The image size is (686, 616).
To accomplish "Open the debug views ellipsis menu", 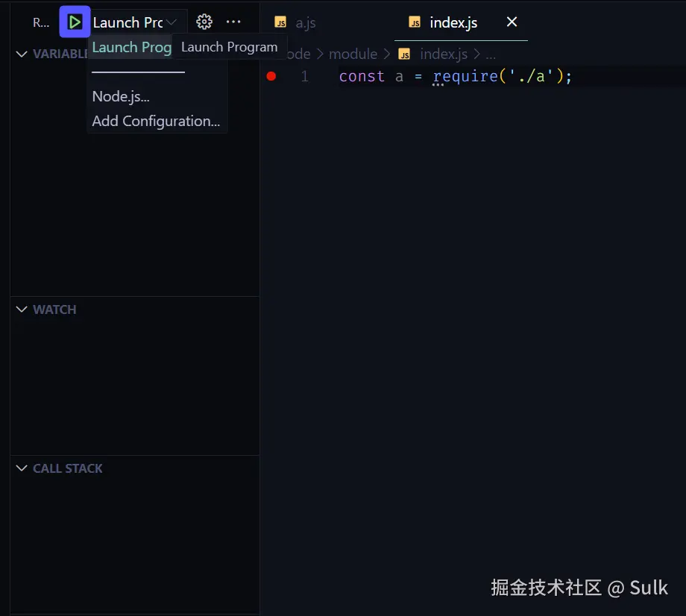I will (233, 22).
